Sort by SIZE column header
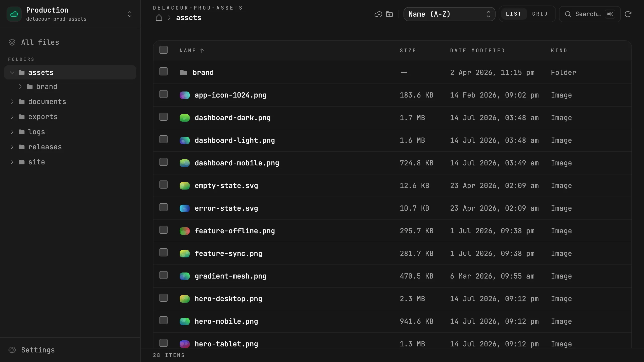 408,51
